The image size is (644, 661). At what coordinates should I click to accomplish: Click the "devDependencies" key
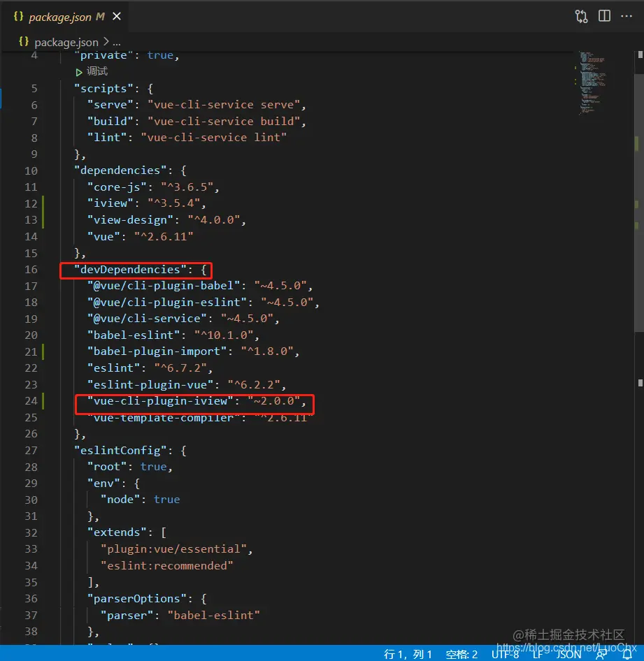pos(130,270)
